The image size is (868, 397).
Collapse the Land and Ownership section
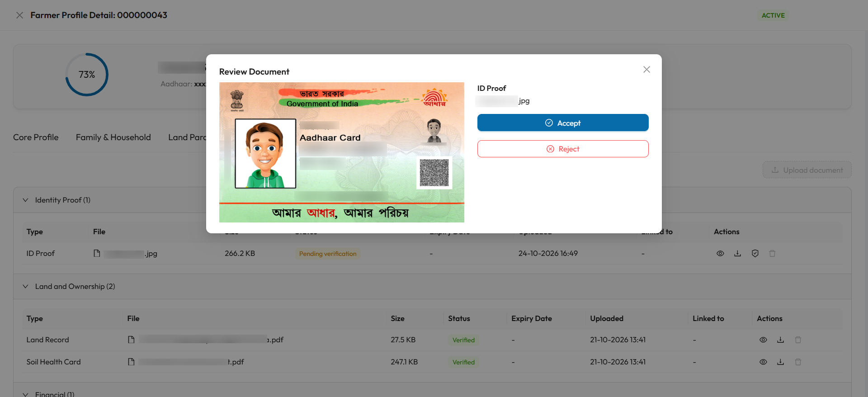pos(25,286)
